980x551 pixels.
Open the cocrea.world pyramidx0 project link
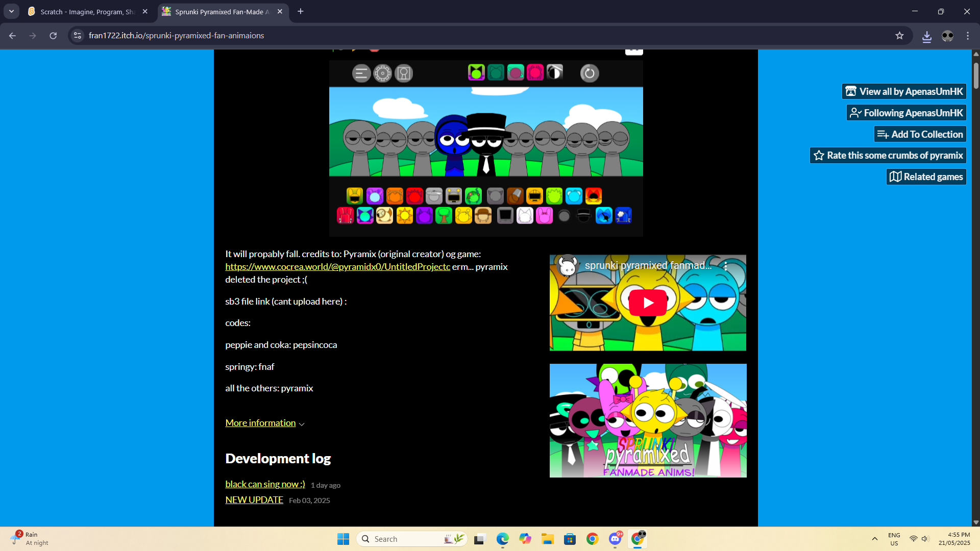pyautogui.click(x=338, y=266)
